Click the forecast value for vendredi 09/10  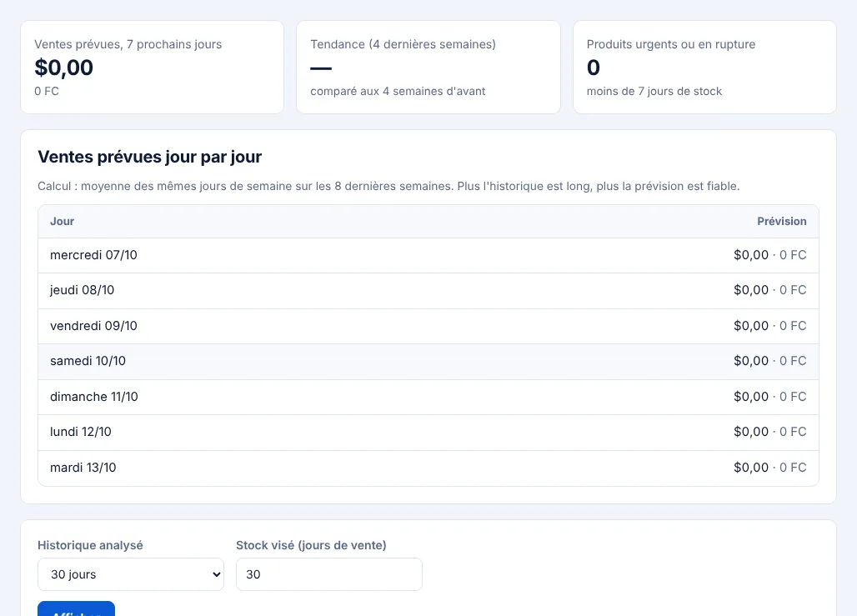click(x=769, y=326)
